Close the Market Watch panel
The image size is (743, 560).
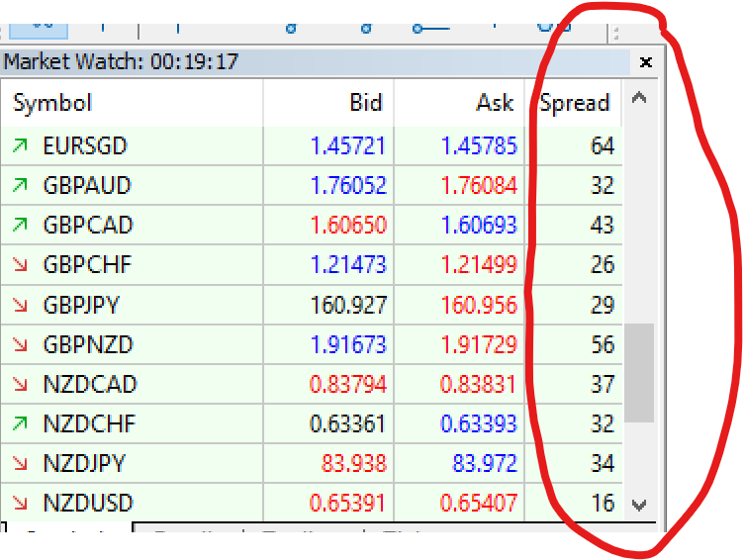click(x=645, y=62)
